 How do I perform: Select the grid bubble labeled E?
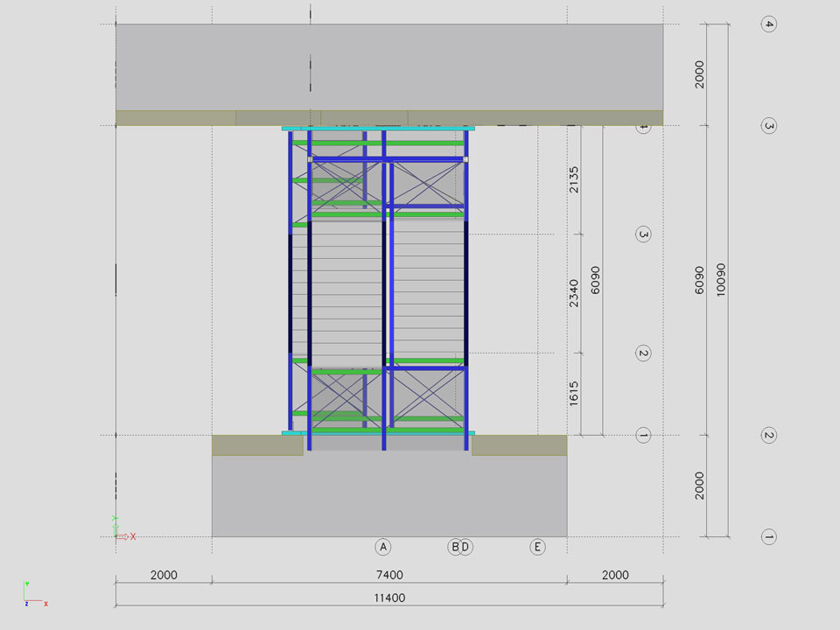coord(537,547)
